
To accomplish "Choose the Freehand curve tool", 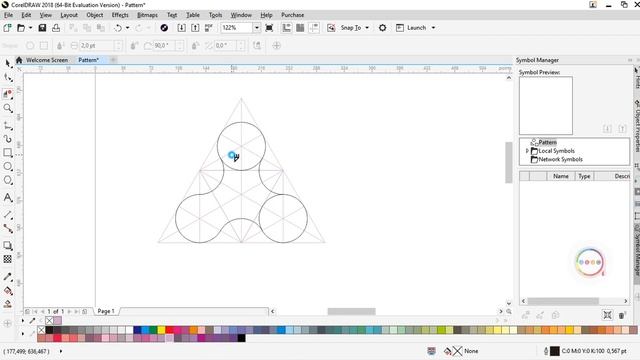I will (7, 126).
